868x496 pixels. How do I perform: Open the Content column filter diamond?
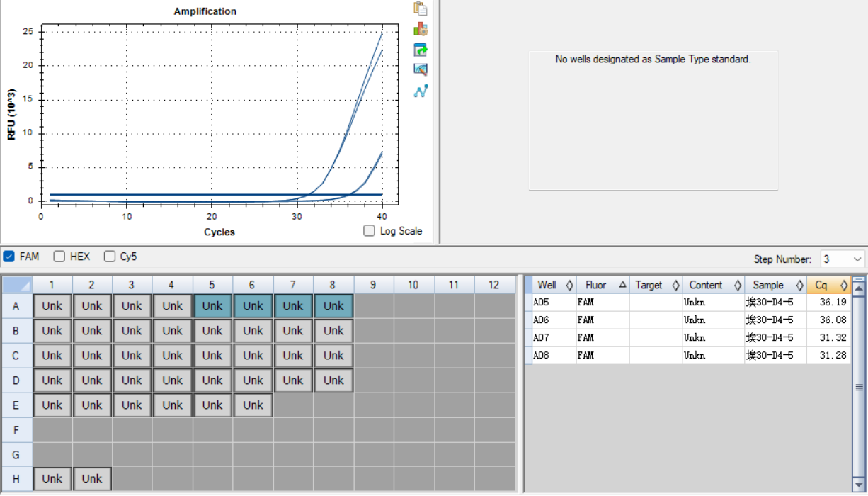[x=737, y=285]
